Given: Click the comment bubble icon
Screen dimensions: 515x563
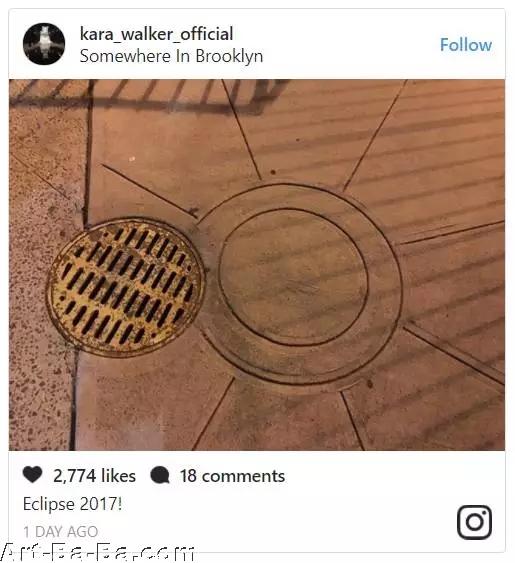Looking at the screenshot, I should point(160,475).
